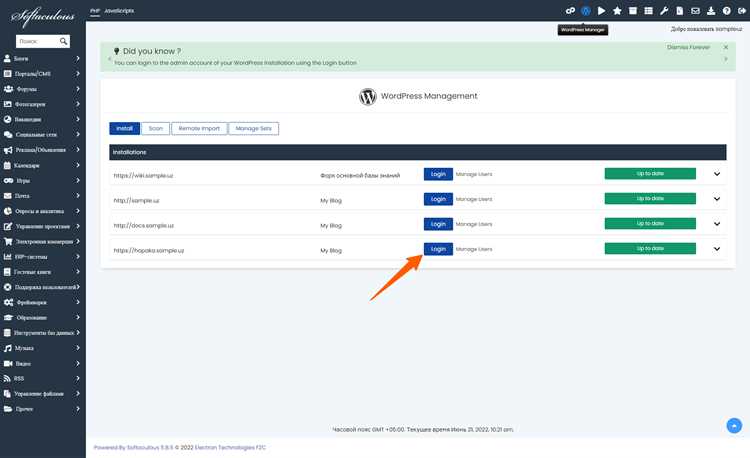This screenshot has height=458, width=750.
Task: Click the star ratings icon
Action: (x=617, y=11)
